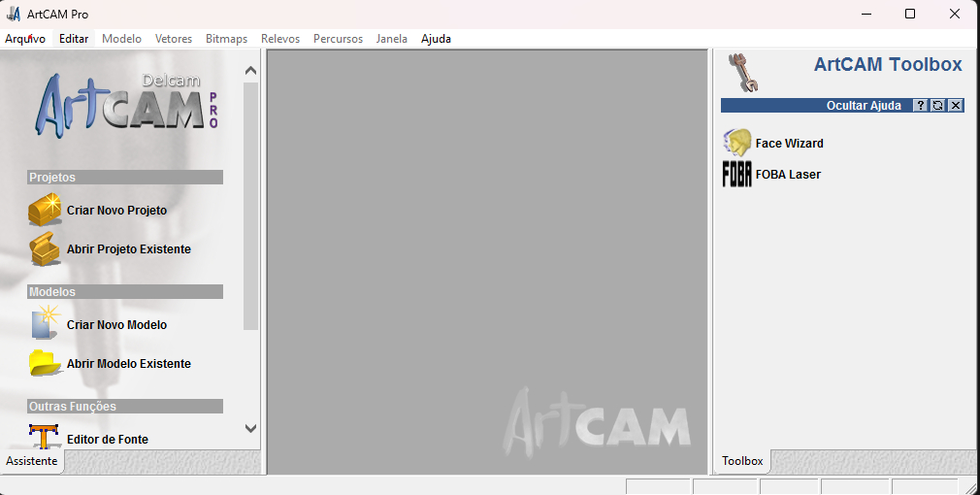Click the Abrir Projeto Existente link
Viewport: 980px width, 495px height.
tap(129, 249)
